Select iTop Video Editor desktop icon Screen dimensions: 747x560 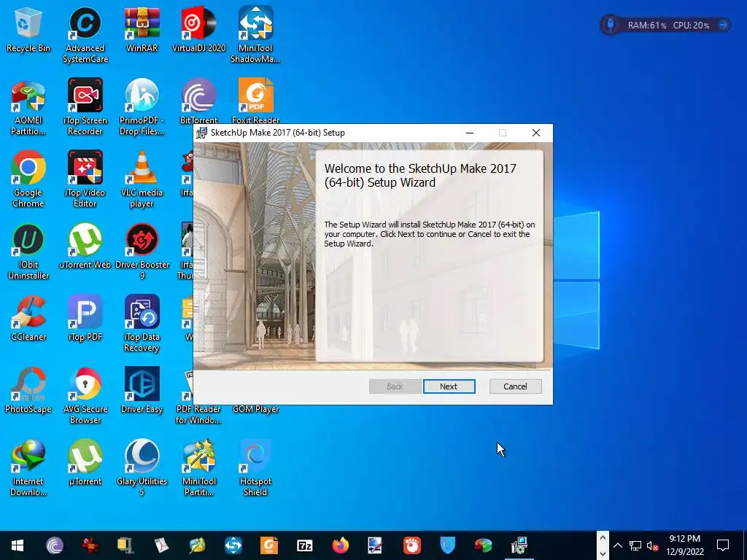pyautogui.click(x=85, y=180)
